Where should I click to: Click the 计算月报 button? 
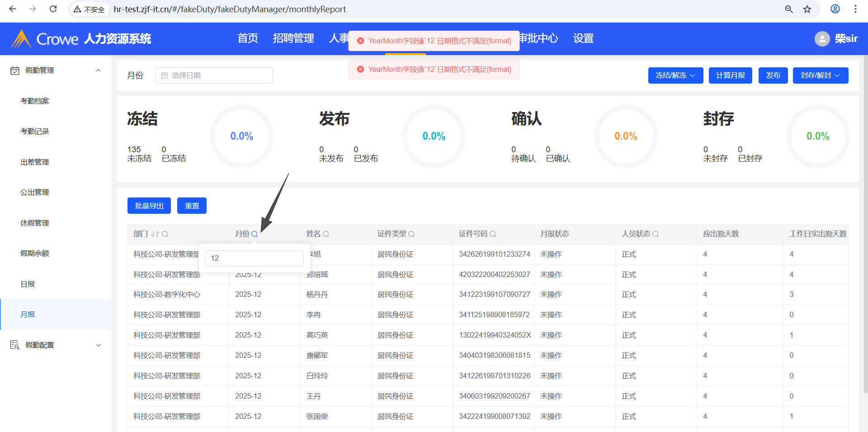[x=730, y=75]
